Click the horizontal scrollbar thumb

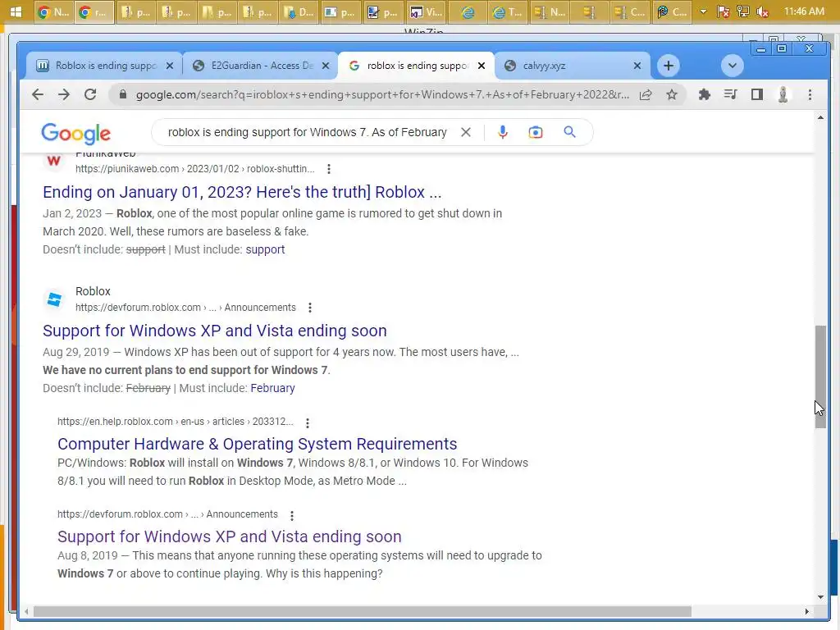(x=362, y=611)
